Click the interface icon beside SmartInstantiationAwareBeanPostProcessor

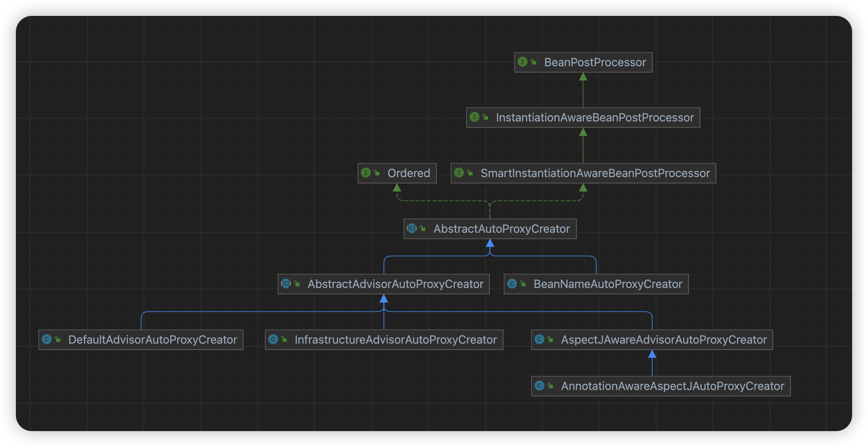(459, 173)
